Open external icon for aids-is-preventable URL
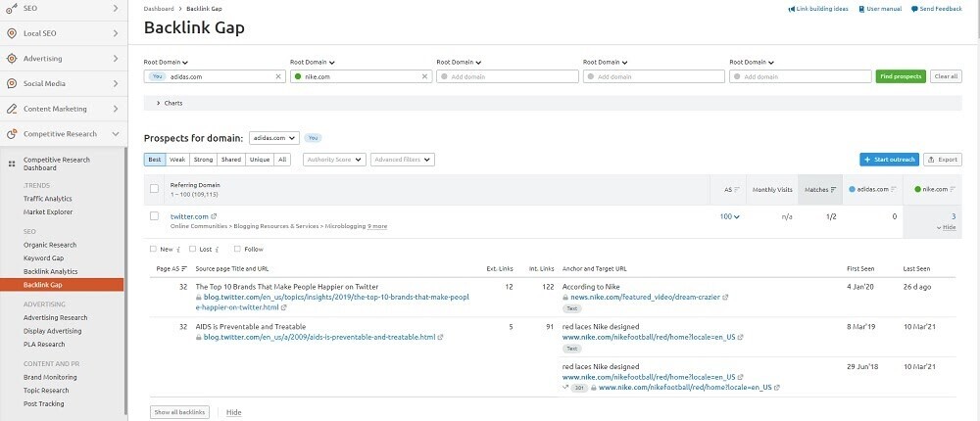Screen dimensions: 980x421 coord(441,338)
